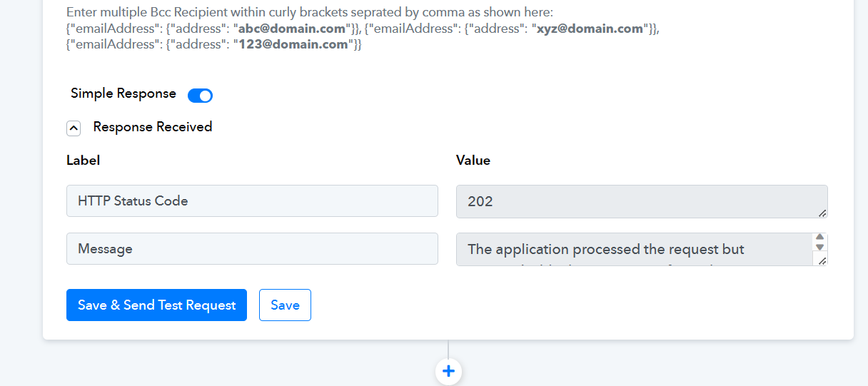Click the Label column header
Image resolution: width=868 pixels, height=386 pixels.
click(83, 161)
